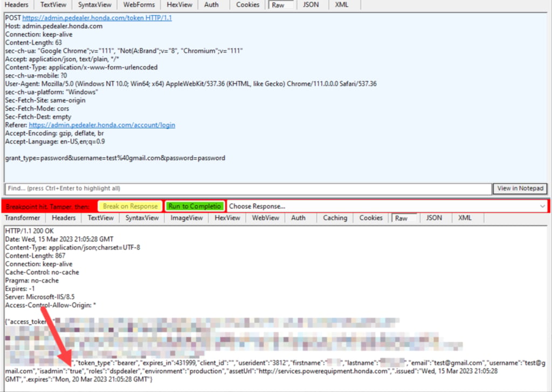Switch to response Auth tab
This screenshot has height=392, width=552.
298,218
